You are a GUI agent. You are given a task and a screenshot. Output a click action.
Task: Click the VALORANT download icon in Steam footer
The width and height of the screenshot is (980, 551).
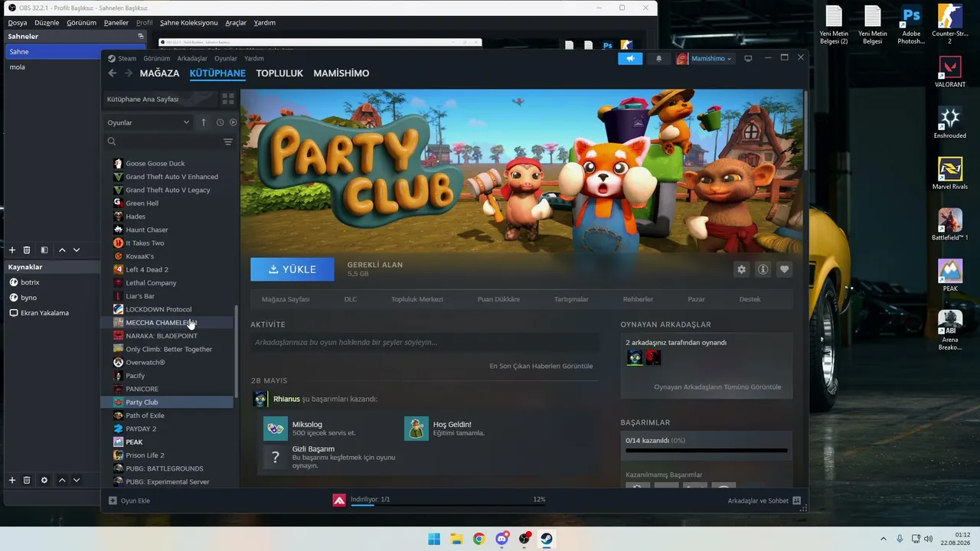[x=339, y=500]
